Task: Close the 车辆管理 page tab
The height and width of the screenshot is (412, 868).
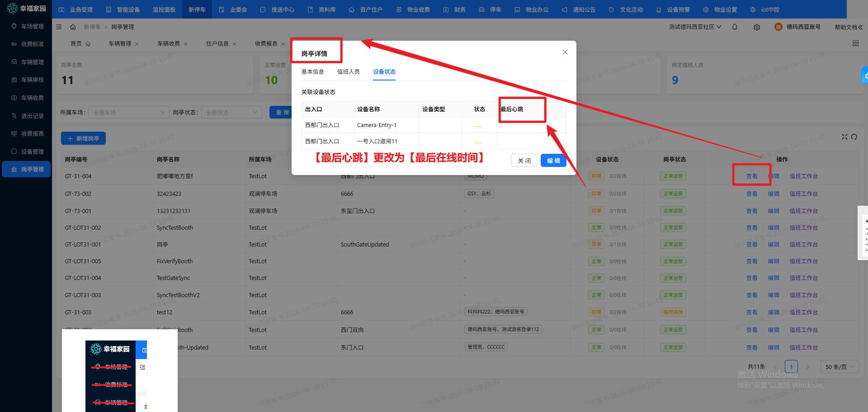Action: pyautogui.click(x=137, y=44)
